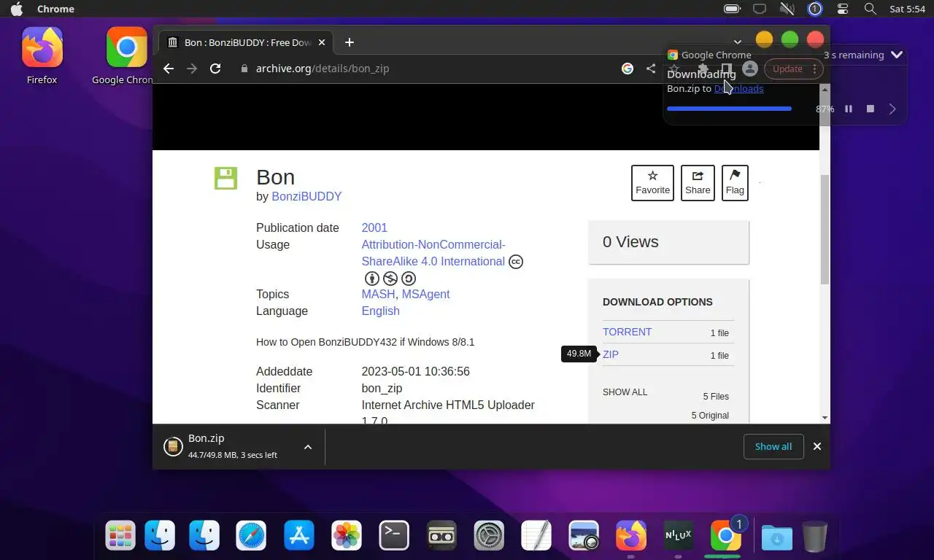Reload the archive.org page
Screen dimensions: 934x560
pos(215,69)
